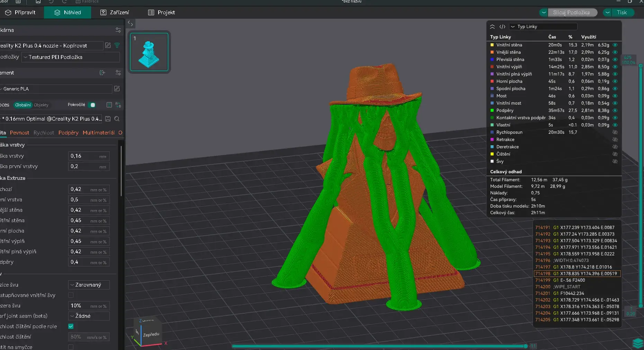Show Deretrakce points in preview

pos(615,147)
